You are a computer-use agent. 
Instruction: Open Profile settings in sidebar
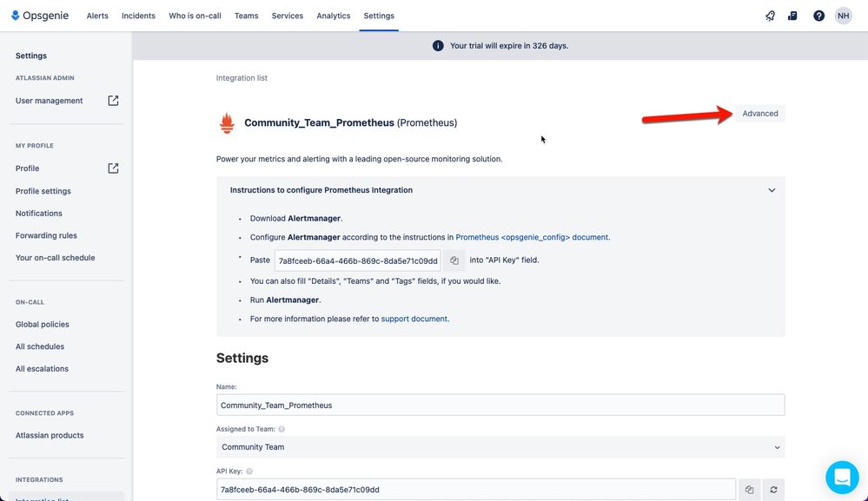pyautogui.click(x=43, y=191)
